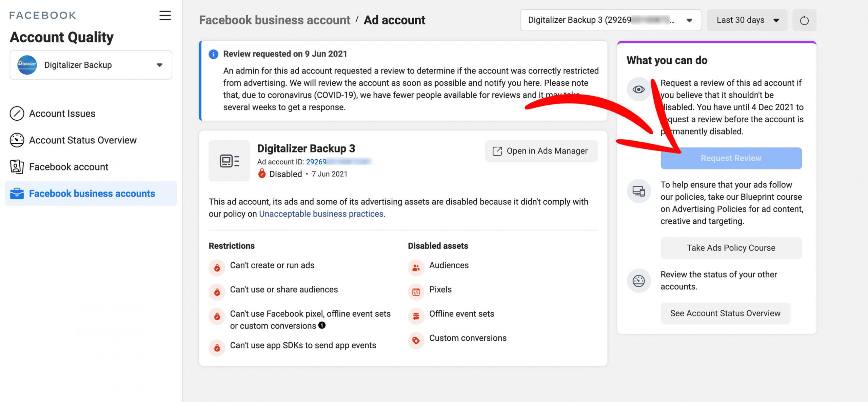This screenshot has height=402, width=868.
Task: Click the hamburger menu icon
Action: click(165, 16)
